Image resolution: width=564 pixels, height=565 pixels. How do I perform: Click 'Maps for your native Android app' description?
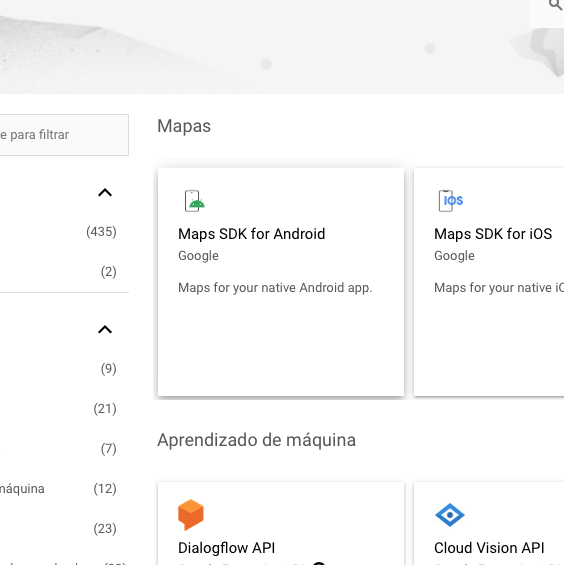pos(275,288)
